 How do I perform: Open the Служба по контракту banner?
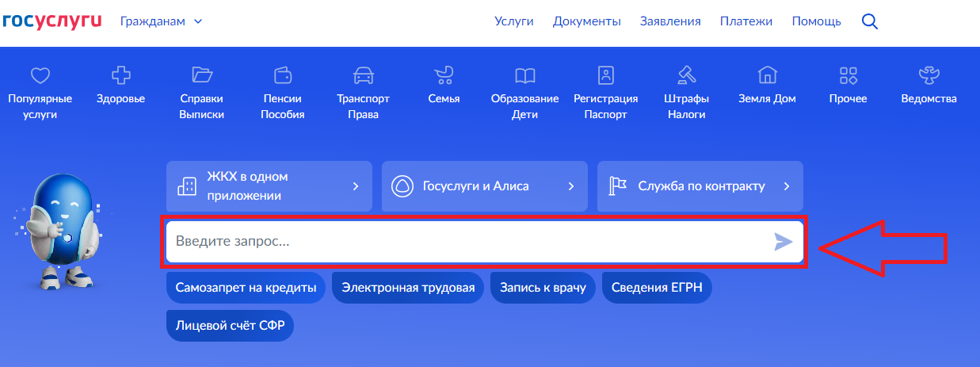click(x=700, y=186)
